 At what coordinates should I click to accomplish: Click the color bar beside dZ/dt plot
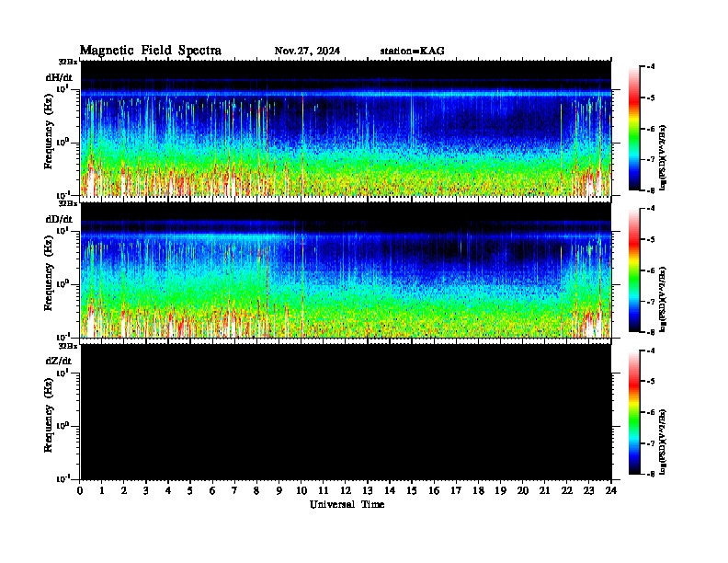point(633,412)
